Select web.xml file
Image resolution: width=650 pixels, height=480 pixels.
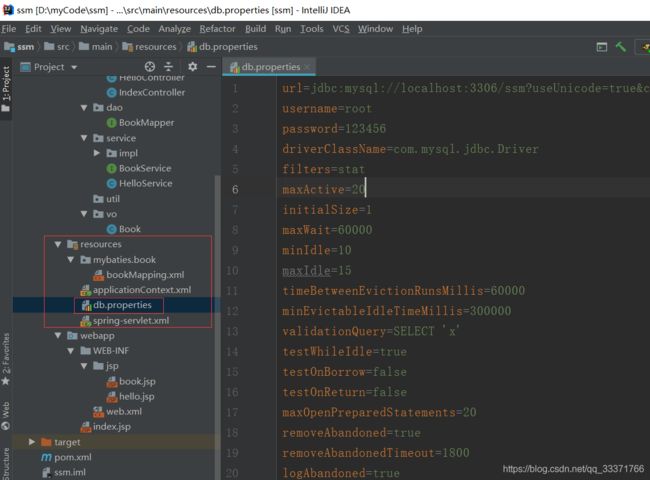[x=117, y=412]
